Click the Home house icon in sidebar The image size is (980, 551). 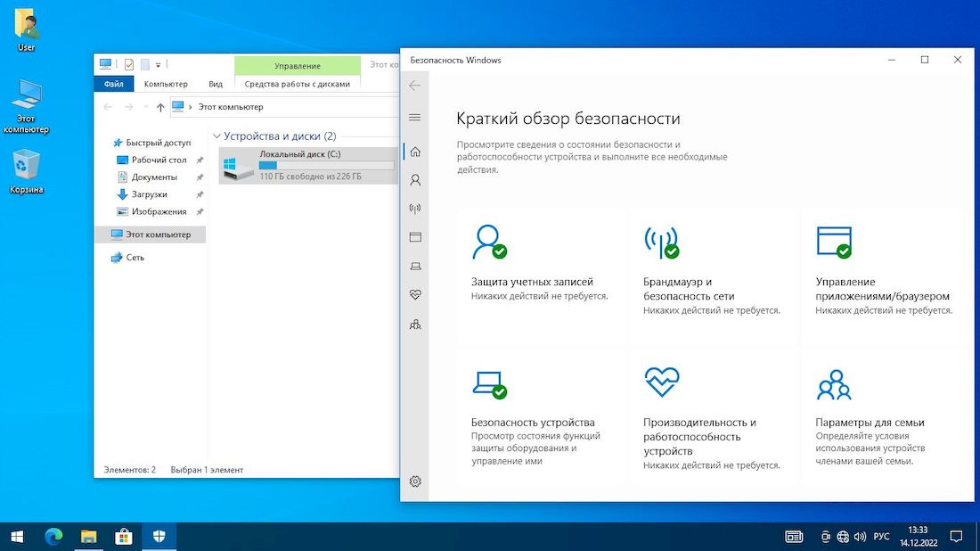click(x=414, y=152)
